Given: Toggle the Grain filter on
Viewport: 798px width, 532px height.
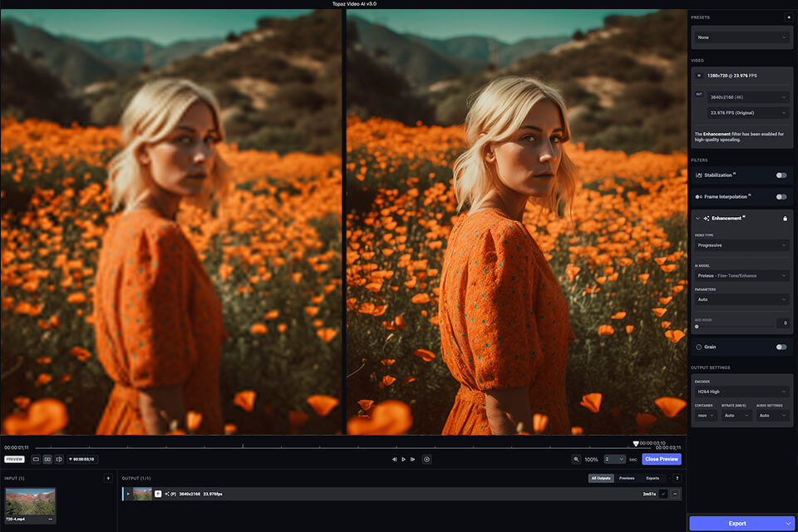Looking at the screenshot, I should [781, 347].
